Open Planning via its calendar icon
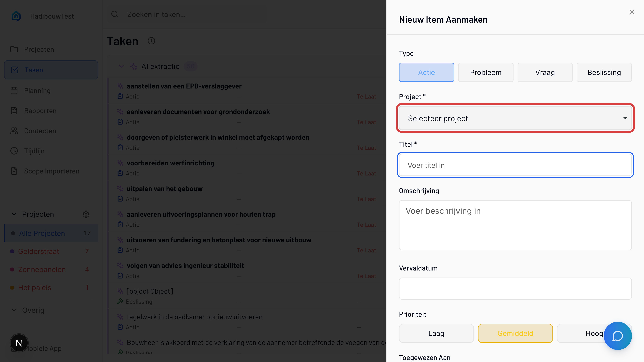Viewport: 644px width, 362px height. pos(14,90)
